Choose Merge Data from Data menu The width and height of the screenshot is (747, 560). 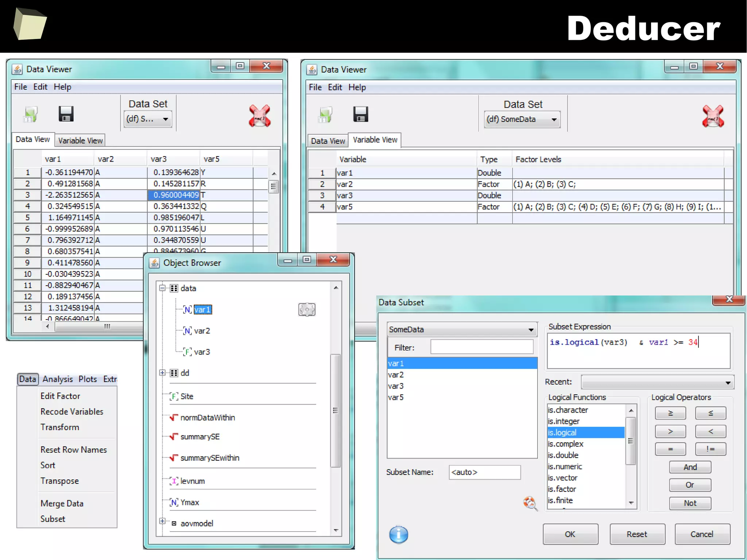pos(62,503)
